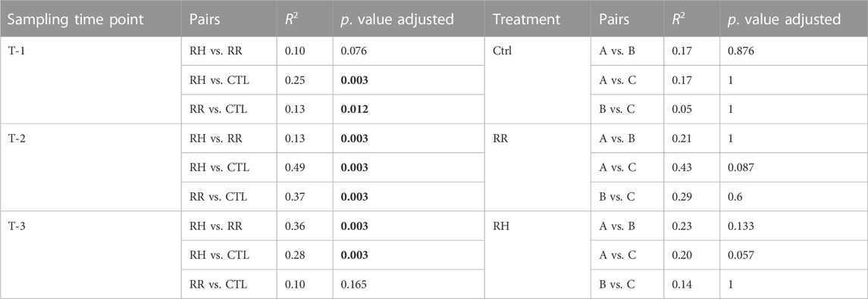
Task: Click the 0.05 R² value
Action: click(x=682, y=110)
